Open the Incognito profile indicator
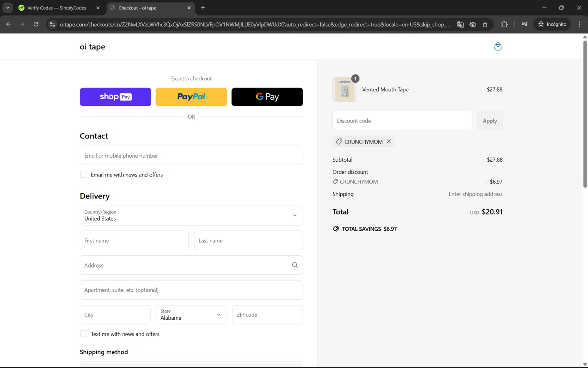The height and width of the screenshot is (368, 588). point(552,24)
